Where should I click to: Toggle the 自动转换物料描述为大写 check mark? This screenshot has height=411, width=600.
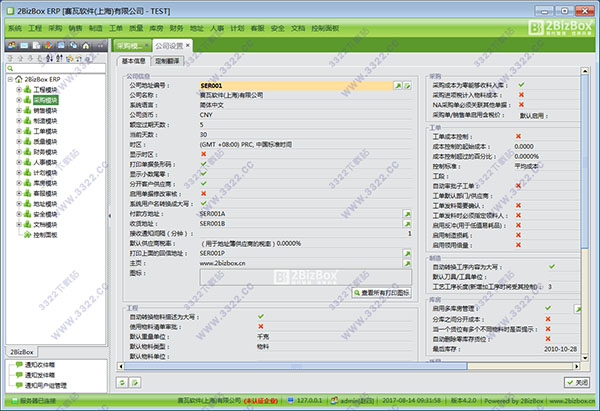pyautogui.click(x=261, y=316)
